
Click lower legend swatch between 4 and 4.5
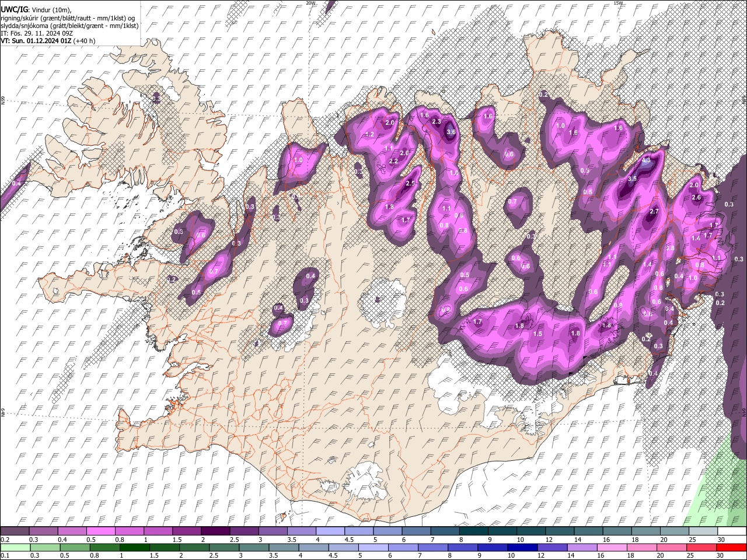pyautogui.click(x=313, y=547)
